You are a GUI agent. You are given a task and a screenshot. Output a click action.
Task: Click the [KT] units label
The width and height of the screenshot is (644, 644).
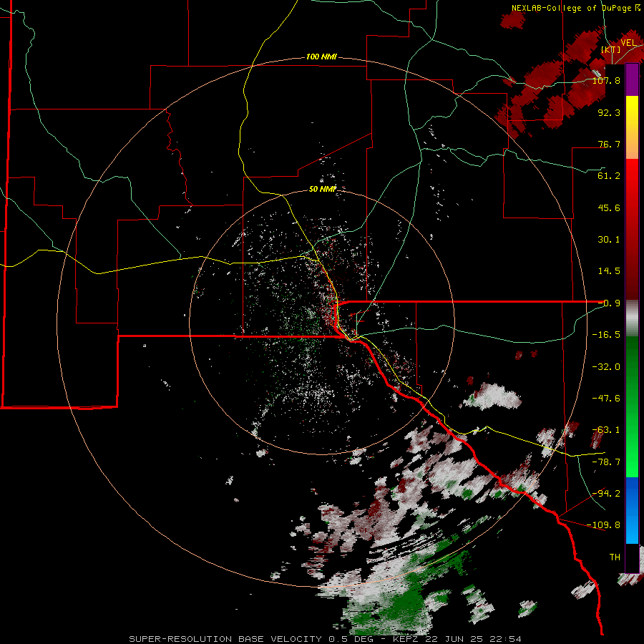[610, 49]
